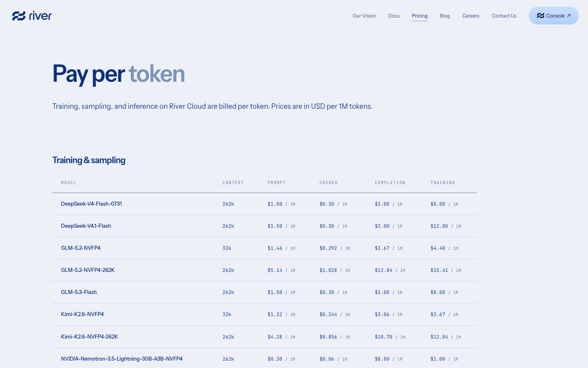This screenshot has height=368, width=588.
Task: Click the MODEL column header
Action: (69, 182)
